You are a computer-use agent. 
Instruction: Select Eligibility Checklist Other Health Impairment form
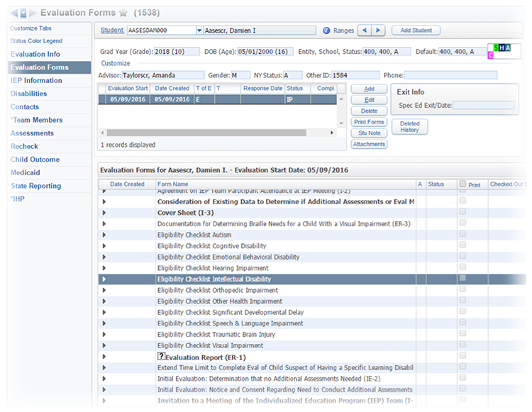coord(219,301)
